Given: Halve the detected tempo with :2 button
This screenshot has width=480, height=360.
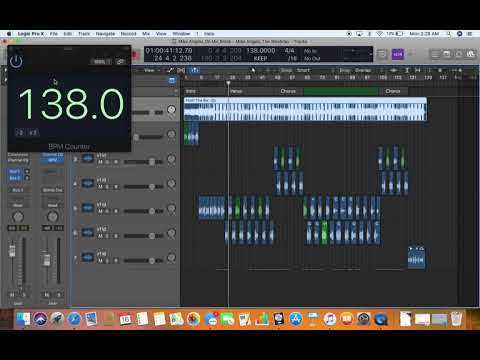Looking at the screenshot, I should [x=21, y=132].
